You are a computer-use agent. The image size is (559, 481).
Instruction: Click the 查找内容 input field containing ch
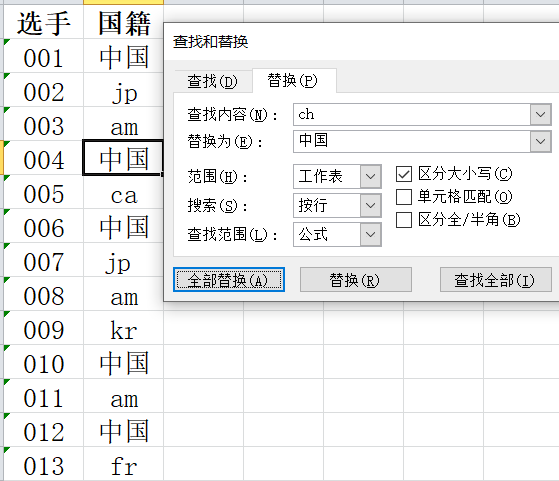[411, 114]
